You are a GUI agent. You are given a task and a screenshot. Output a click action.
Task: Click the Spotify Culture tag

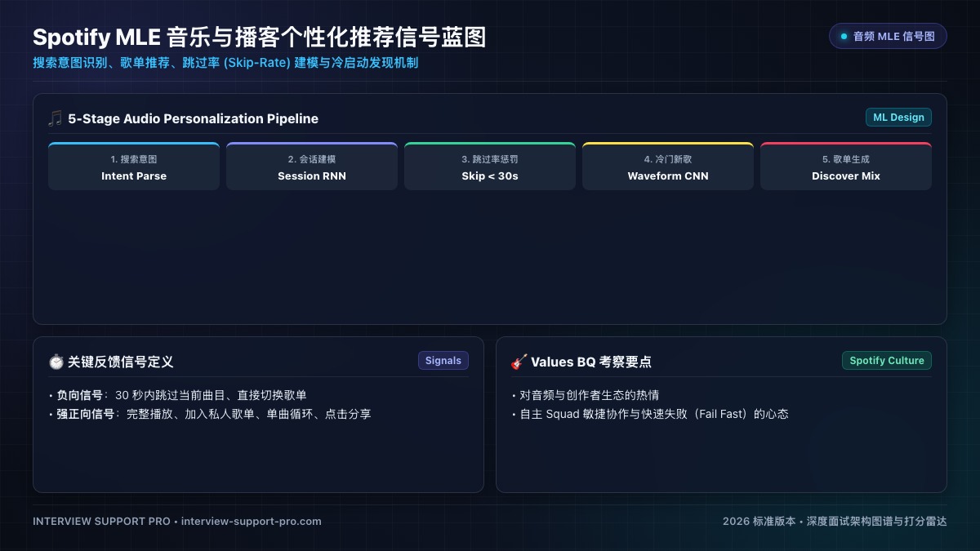coord(887,361)
